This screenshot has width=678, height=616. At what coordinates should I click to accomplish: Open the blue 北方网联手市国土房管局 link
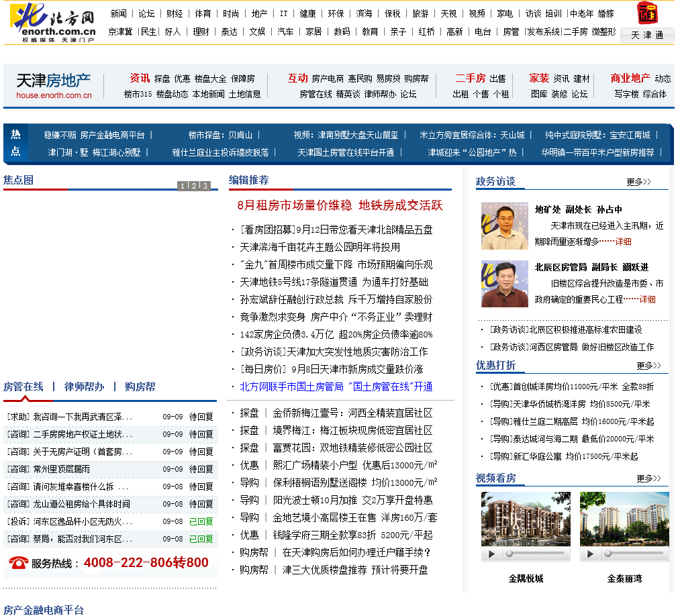click(336, 387)
